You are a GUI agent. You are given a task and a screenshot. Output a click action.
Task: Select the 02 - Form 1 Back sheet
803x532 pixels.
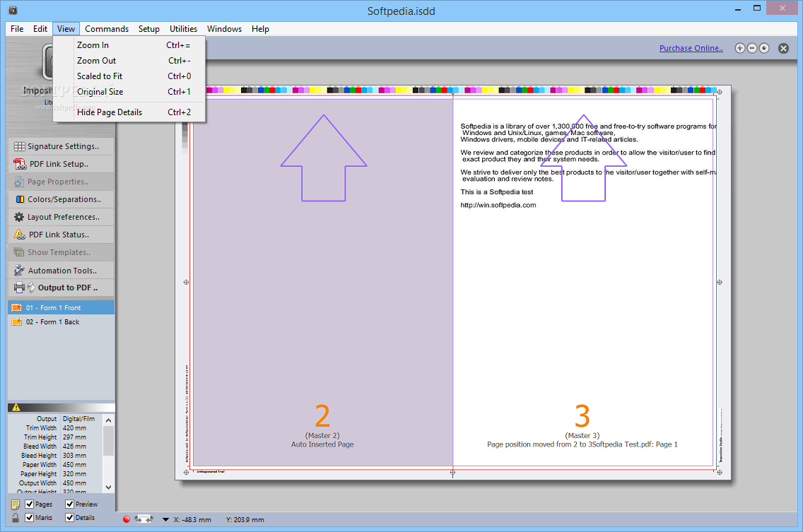pos(61,322)
